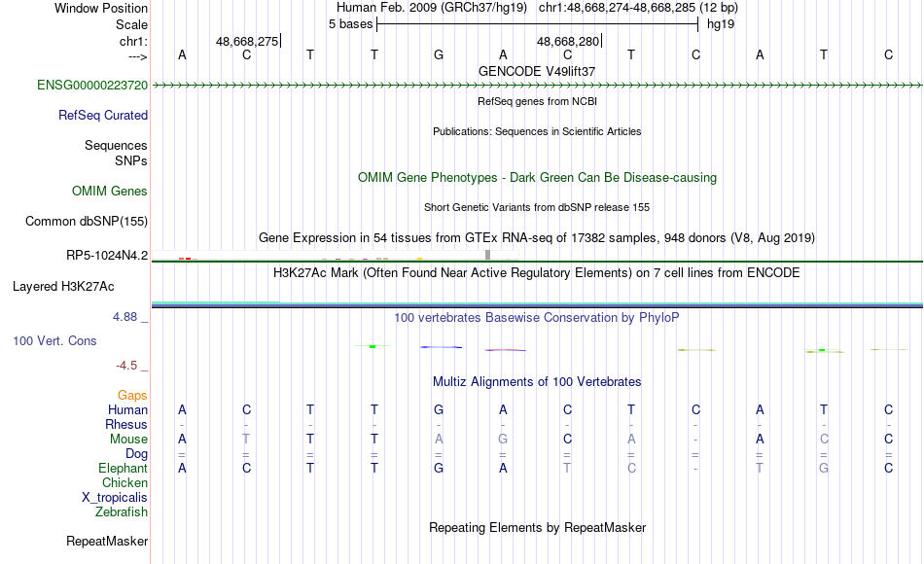The height and width of the screenshot is (564, 924).
Task: Click the hg19 label next to scale bar
Action: [x=721, y=24]
